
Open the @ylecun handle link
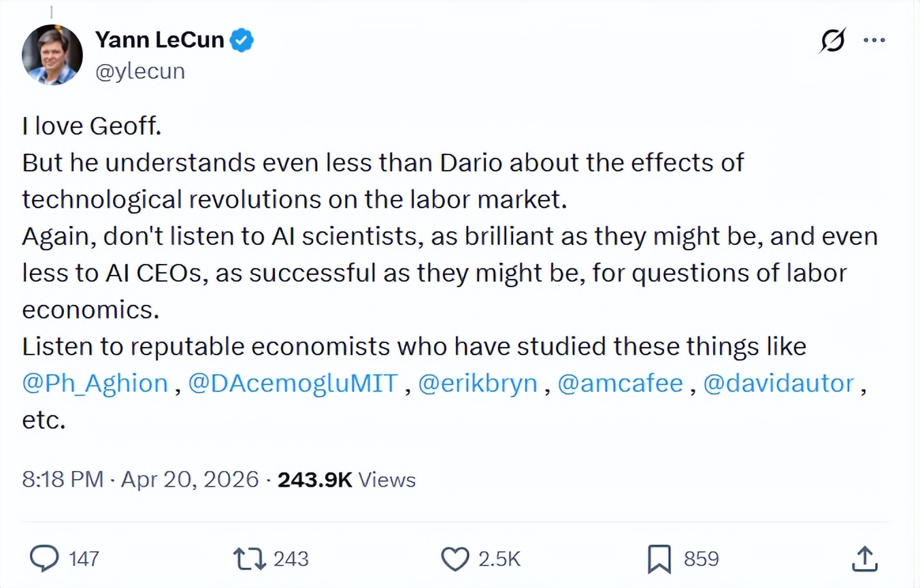140,71
